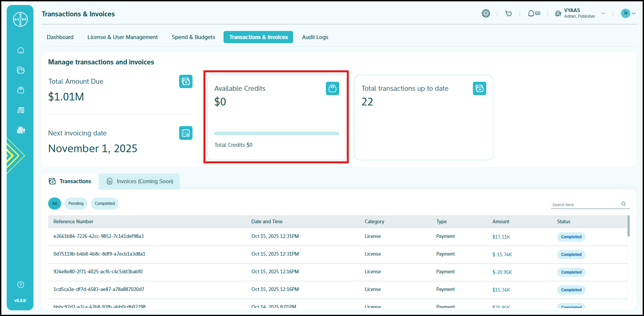
Task: Select the All filter chip
Action: (x=54, y=204)
